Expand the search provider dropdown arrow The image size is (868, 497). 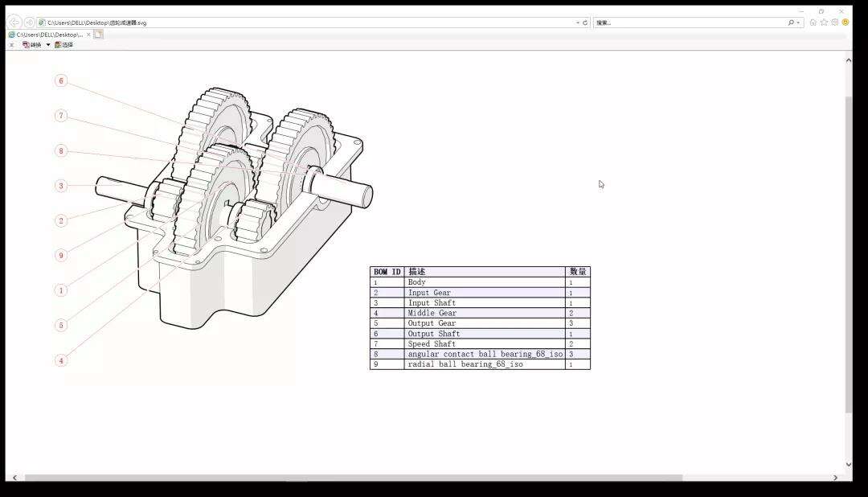coord(798,23)
